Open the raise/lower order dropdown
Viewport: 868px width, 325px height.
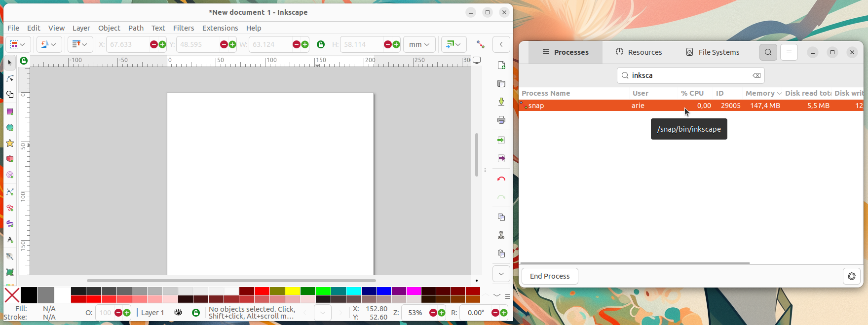(x=80, y=44)
